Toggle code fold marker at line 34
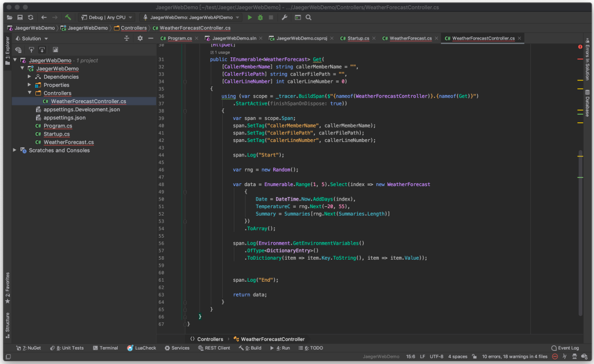594x364 pixels. (x=185, y=81)
